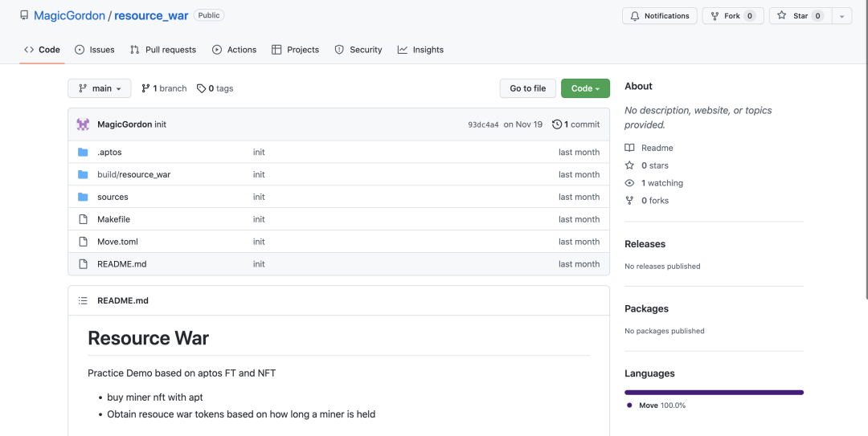
Task: Click the tags icon
Action: tap(201, 88)
